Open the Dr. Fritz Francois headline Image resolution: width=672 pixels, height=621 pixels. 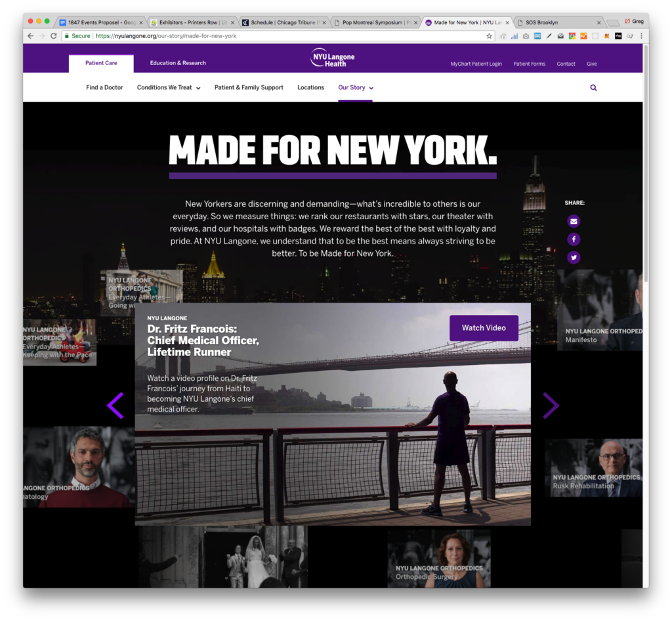point(203,340)
